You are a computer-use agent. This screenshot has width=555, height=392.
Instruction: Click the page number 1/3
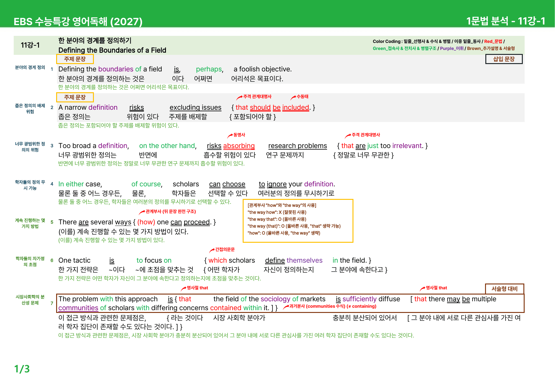(22, 369)
